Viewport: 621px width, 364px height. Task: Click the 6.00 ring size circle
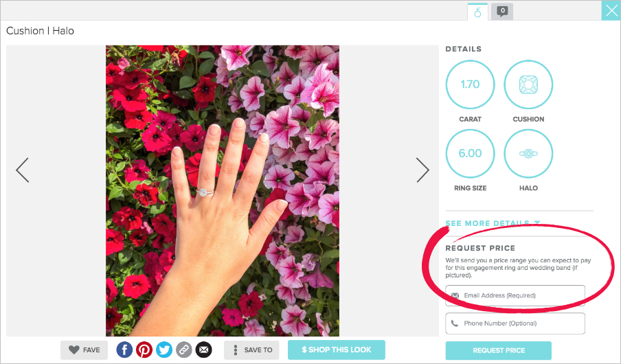(x=470, y=153)
